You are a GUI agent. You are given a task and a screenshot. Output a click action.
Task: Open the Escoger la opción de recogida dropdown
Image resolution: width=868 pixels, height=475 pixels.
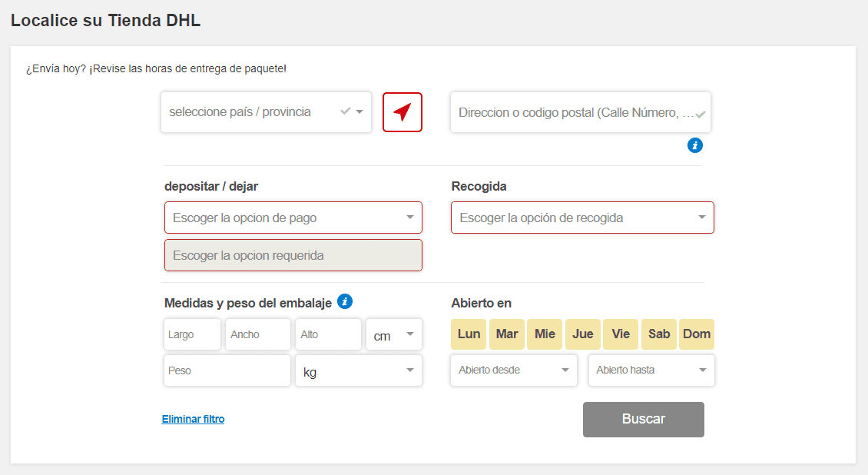pyautogui.click(x=581, y=217)
